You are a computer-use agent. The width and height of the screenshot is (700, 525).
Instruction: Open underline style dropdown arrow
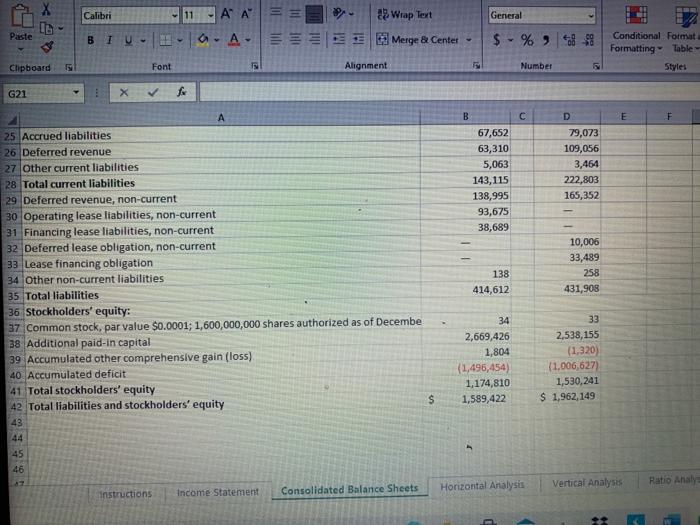point(143,41)
